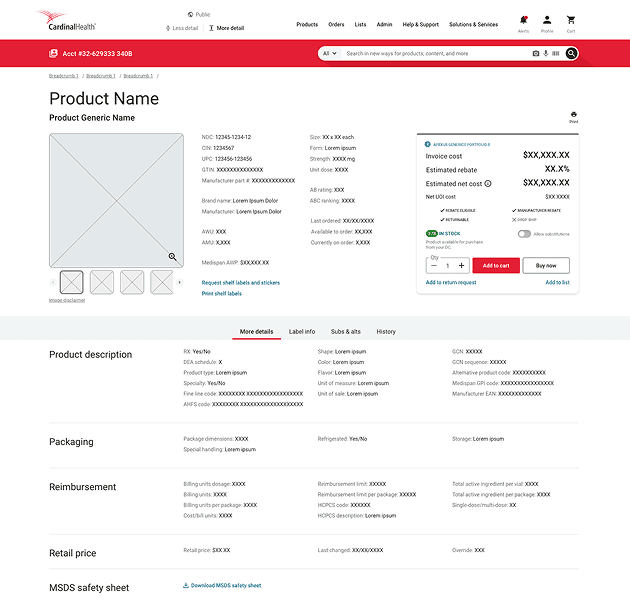Increase quantity with plus button
Screen dimensions: 630x604
click(x=461, y=266)
